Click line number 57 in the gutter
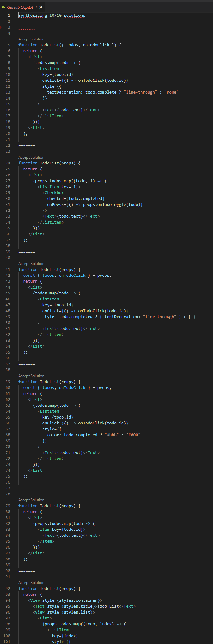Image resolution: width=213 pixels, height=644 pixels. [x=7, y=364]
